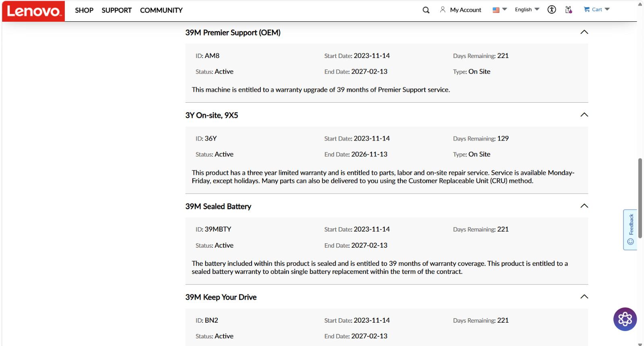Click ID value 39MBTY
This screenshot has width=644, height=346.
pyautogui.click(x=218, y=229)
